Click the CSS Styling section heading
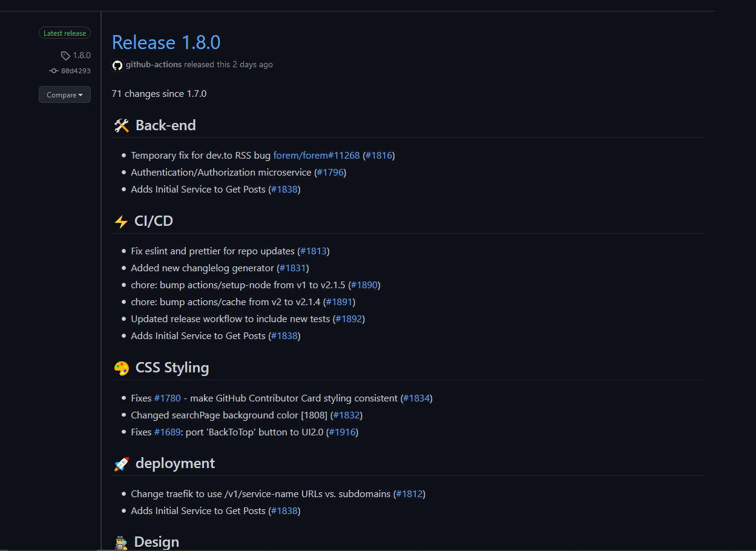 [x=173, y=368]
